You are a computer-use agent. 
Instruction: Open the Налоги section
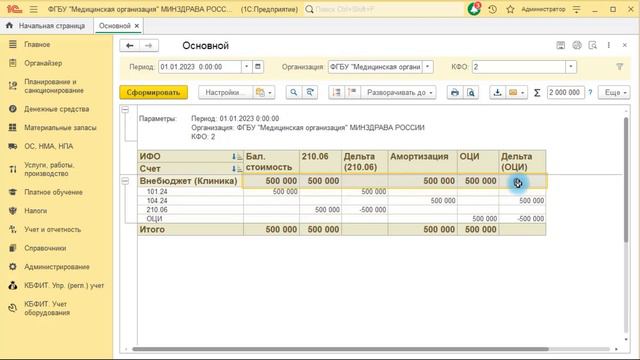[36, 211]
